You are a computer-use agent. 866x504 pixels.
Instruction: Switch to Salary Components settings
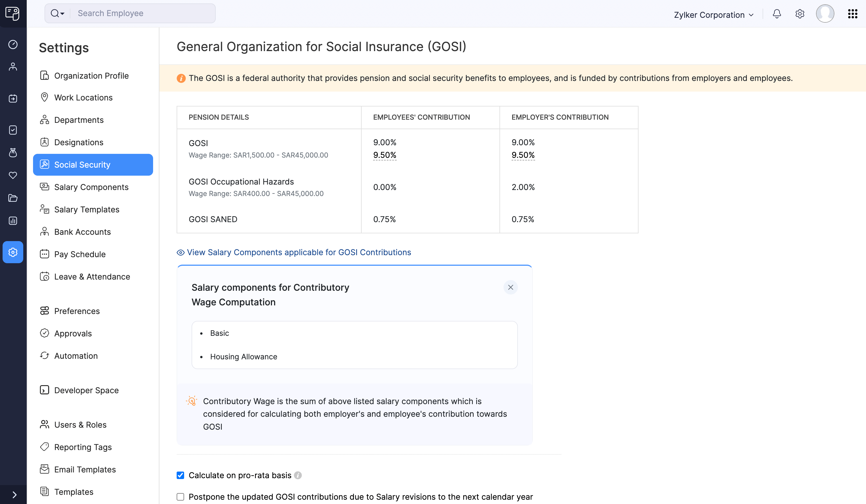click(91, 187)
